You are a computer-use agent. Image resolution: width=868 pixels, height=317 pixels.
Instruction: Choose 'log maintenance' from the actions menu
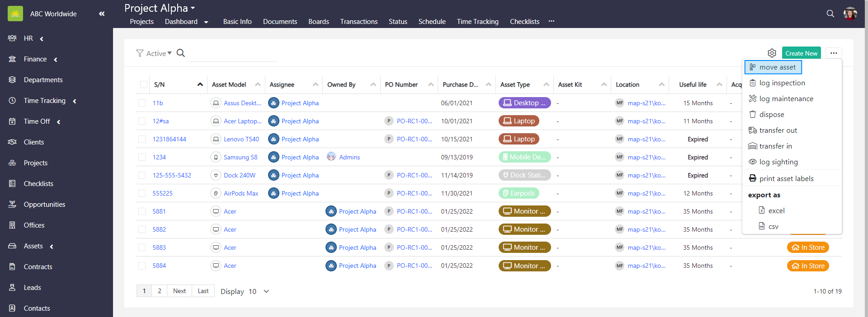pos(786,99)
